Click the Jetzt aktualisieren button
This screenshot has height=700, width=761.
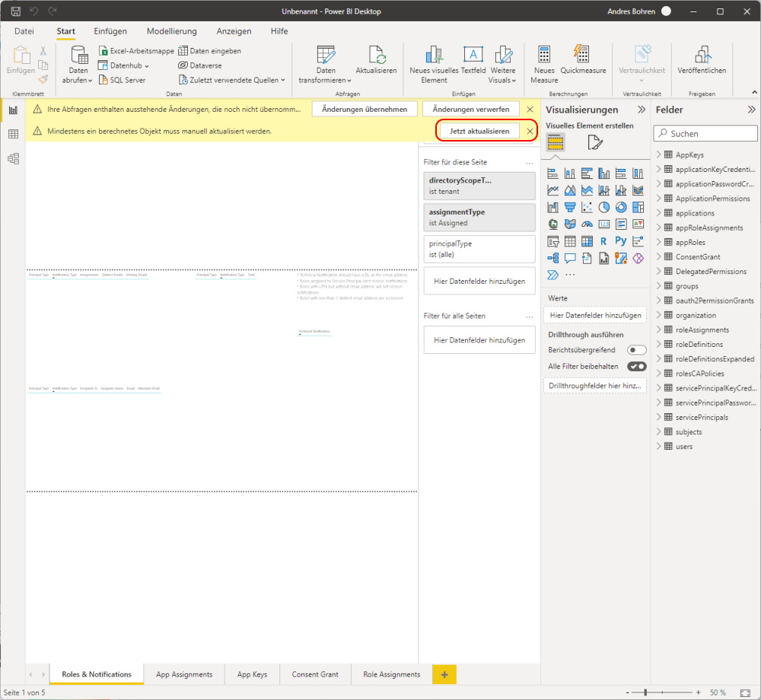(x=479, y=131)
